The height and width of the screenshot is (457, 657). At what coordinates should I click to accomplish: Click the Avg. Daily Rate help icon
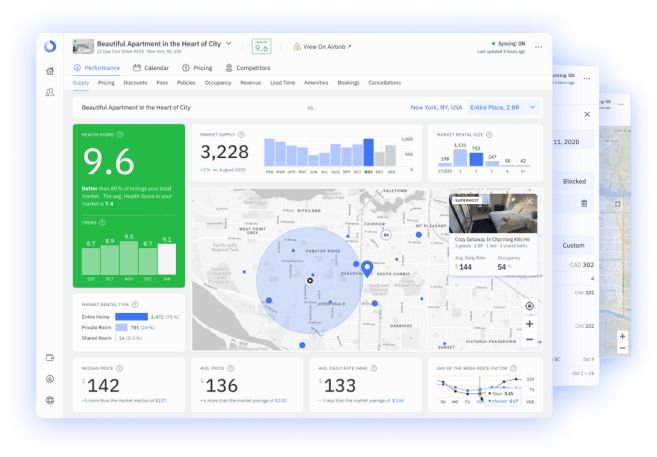pyautogui.click(x=373, y=368)
